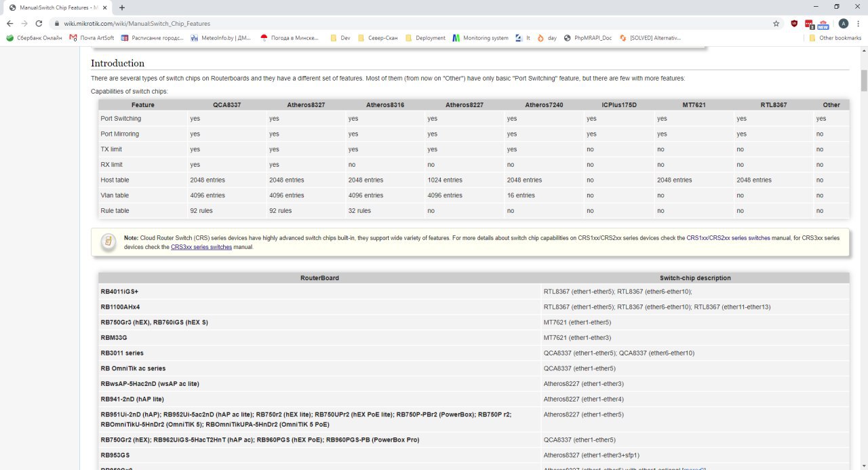
Task: Click the RB3011 series row
Action: (x=473, y=353)
